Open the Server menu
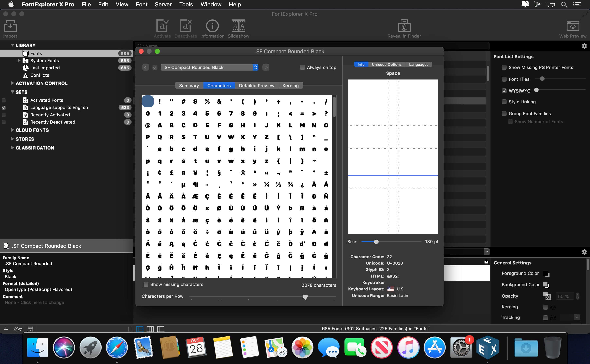Screen dimensions: 590x364 (x=163, y=5)
